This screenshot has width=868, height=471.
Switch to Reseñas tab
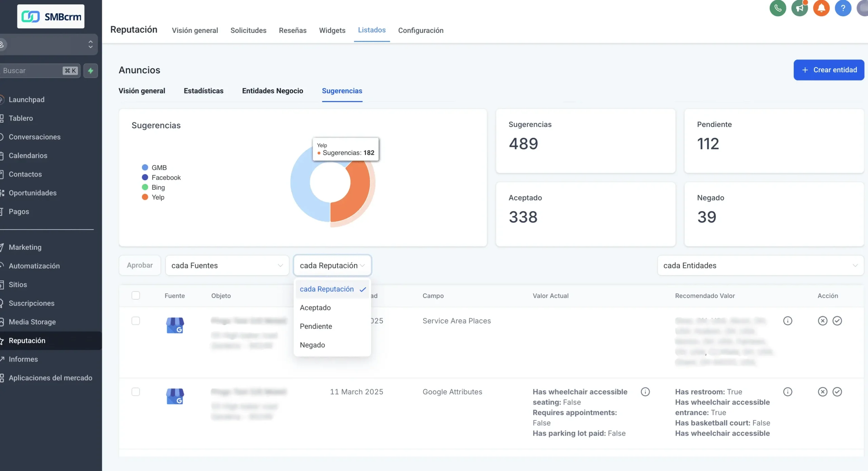point(293,30)
